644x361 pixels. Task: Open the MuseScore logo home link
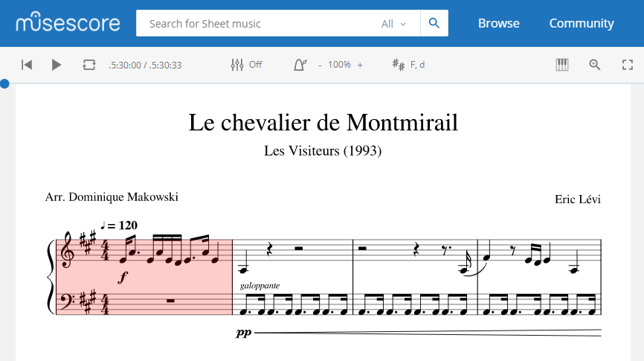pos(68,22)
